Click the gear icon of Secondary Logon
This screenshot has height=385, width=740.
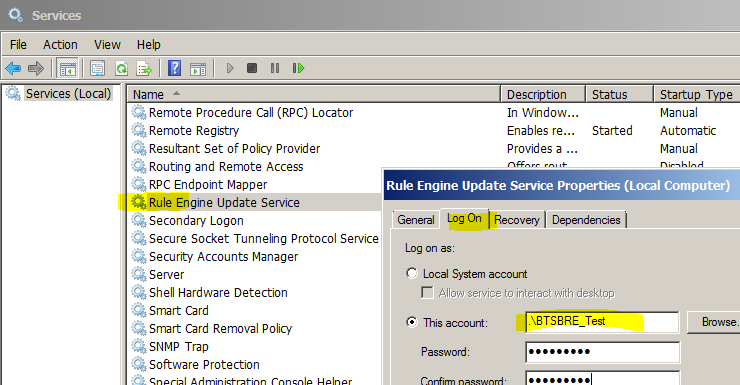[139, 220]
